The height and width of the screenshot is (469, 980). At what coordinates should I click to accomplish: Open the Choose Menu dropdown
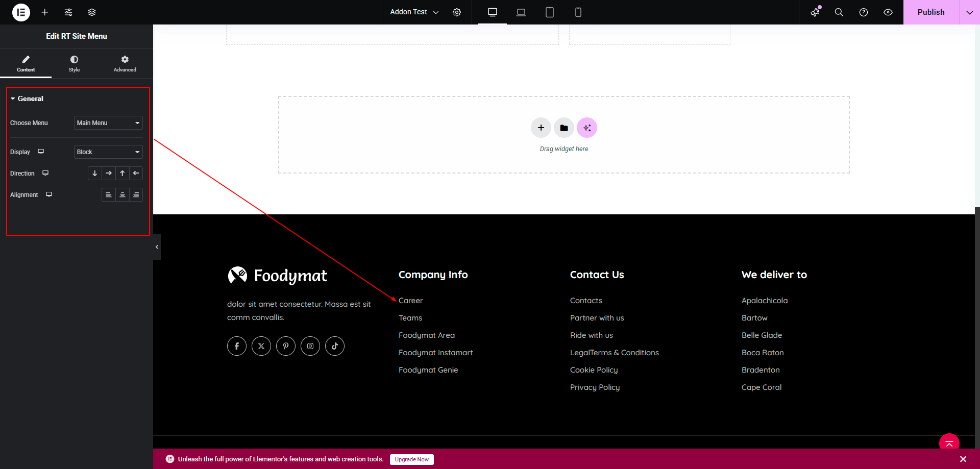pyautogui.click(x=108, y=123)
